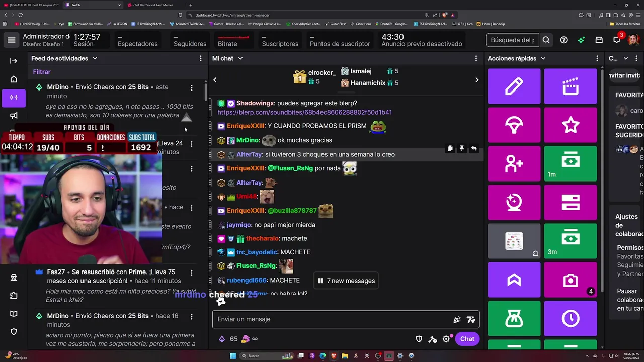Click the stacked-bars layout quick action
The image size is (644, 362).
click(x=570, y=203)
